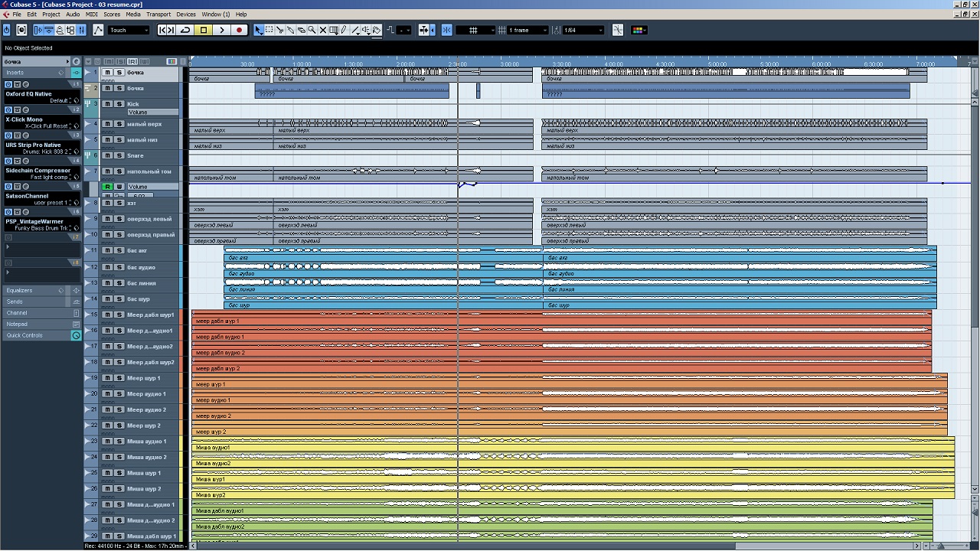980x551 pixels.
Task: Select the Line tool
Action: pyautogui.click(x=355, y=30)
